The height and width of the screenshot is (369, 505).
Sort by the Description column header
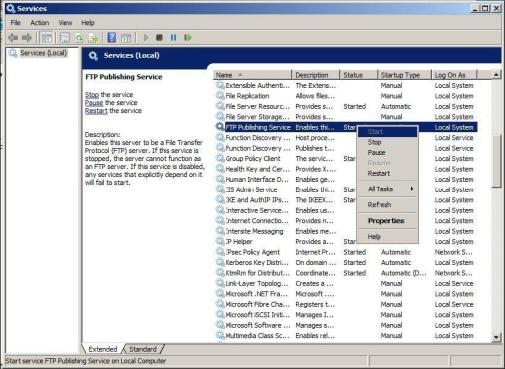click(x=315, y=75)
